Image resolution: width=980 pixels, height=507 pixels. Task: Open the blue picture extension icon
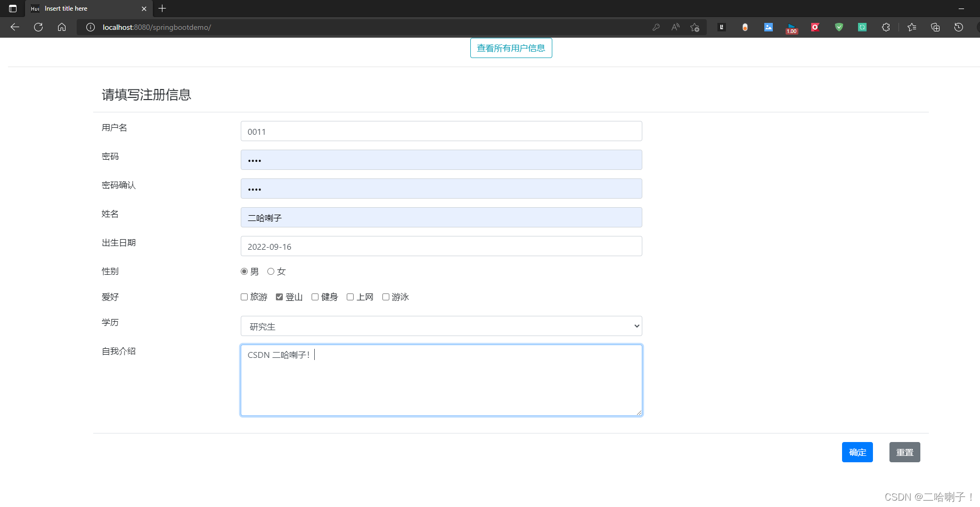tap(769, 27)
